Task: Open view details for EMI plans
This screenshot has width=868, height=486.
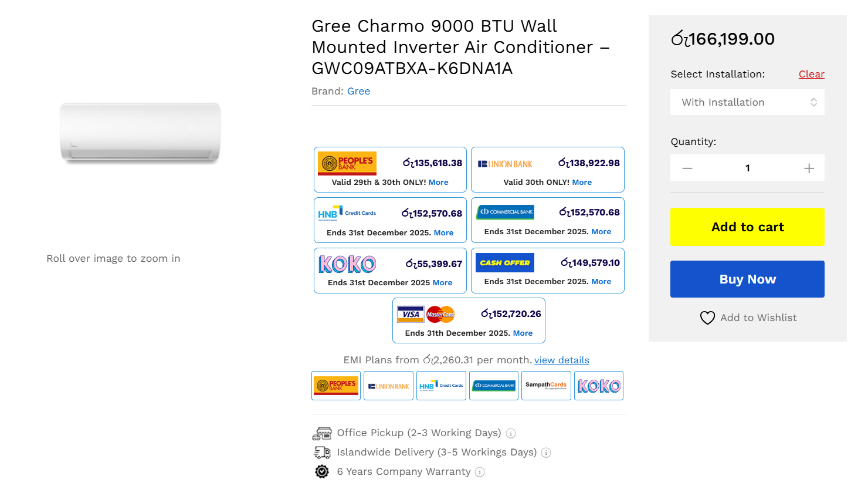Action: pyautogui.click(x=561, y=360)
